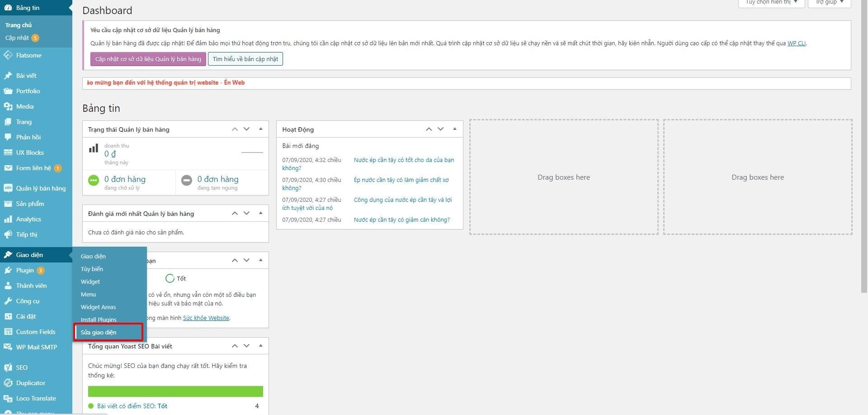This screenshot has width=868, height=415.
Task: Click the Flatsome theme icon in sidebar
Action: (x=8, y=55)
